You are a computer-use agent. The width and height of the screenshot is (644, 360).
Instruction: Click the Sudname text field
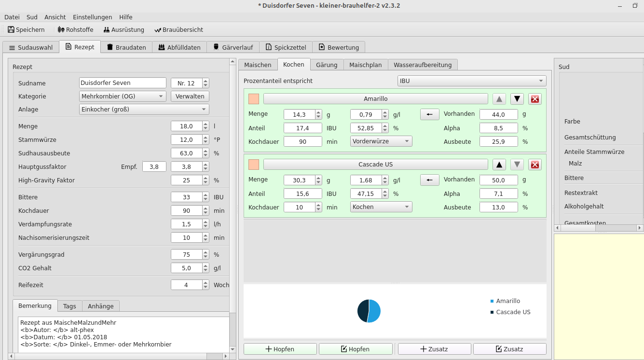tap(122, 83)
